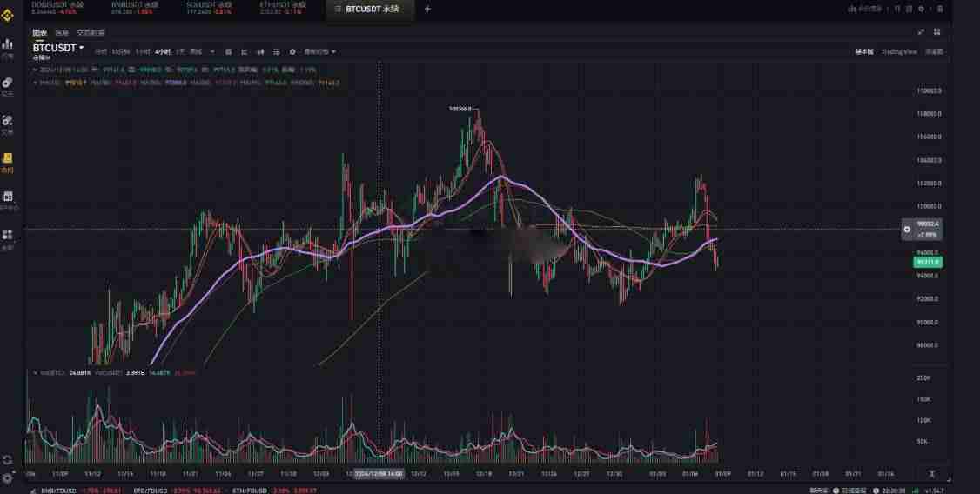Open chart settings gear in the toolbar
The height and width of the screenshot is (494, 980).
click(x=292, y=51)
